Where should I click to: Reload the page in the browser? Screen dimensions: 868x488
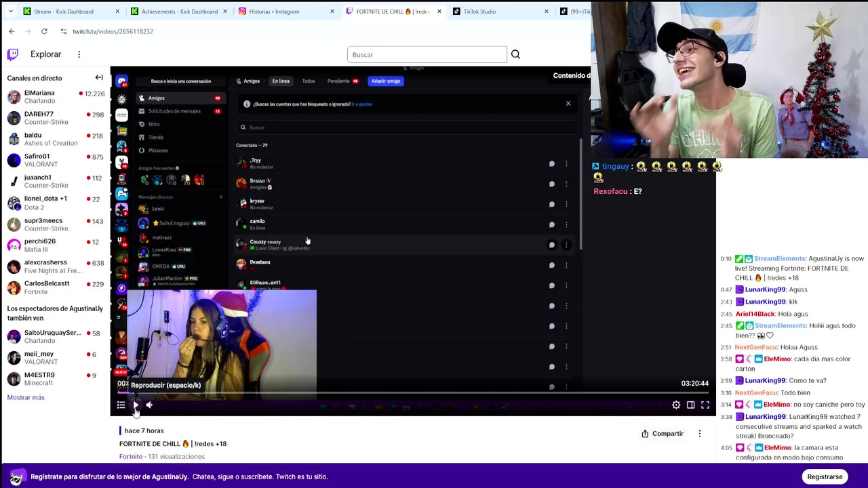pos(44,31)
